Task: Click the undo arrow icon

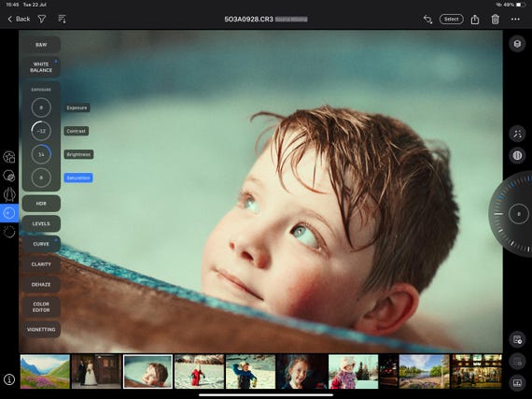Action: [x=427, y=20]
